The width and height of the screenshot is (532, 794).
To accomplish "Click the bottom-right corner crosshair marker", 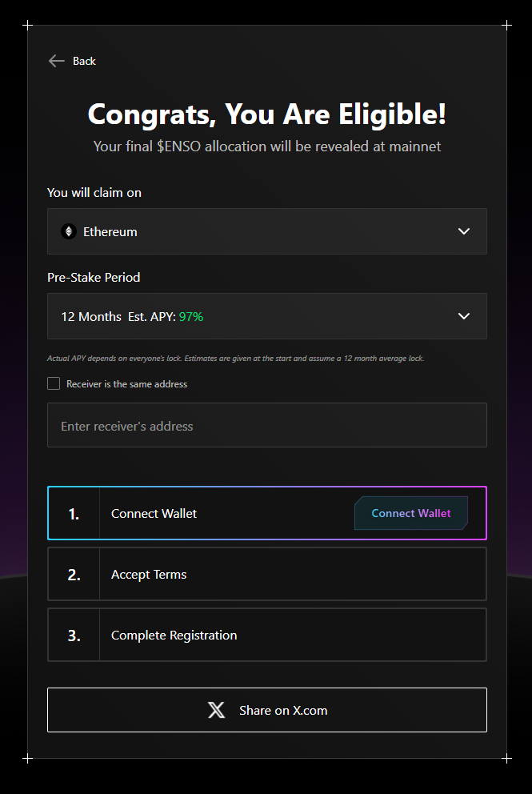I will pyautogui.click(x=506, y=758).
